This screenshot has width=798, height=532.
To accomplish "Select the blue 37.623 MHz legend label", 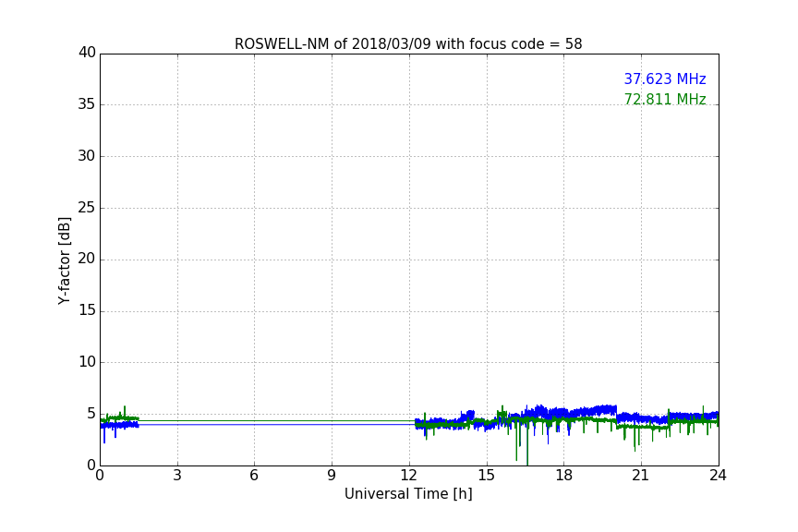I will (x=665, y=79).
